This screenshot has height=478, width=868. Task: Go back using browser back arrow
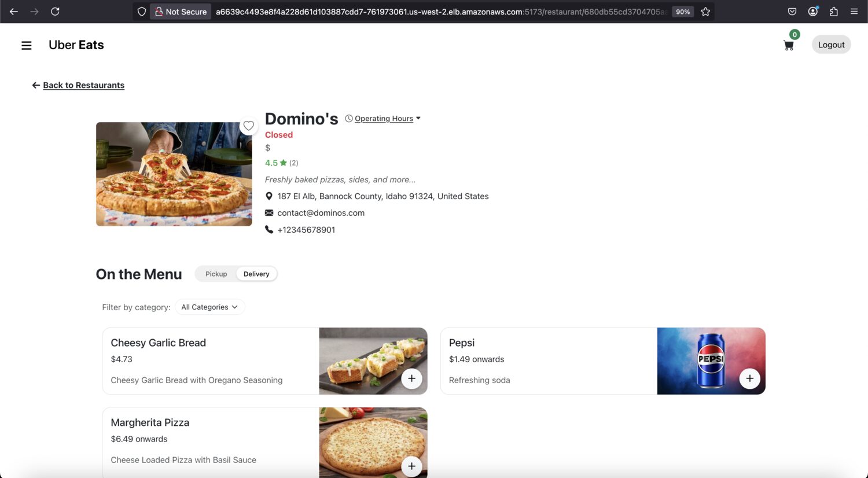click(14, 12)
